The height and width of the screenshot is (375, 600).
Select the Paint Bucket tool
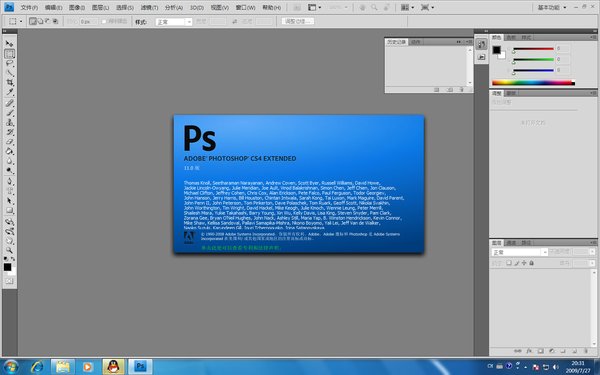coord(10,152)
